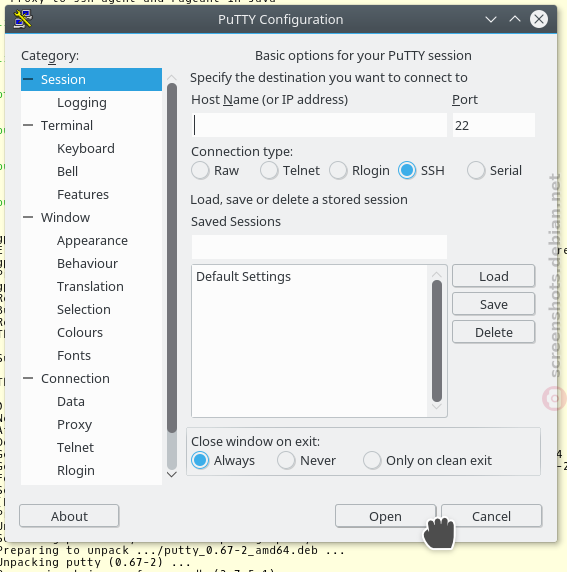Select the Telnet connection type
Screen dimensions: 567x572
point(269,170)
